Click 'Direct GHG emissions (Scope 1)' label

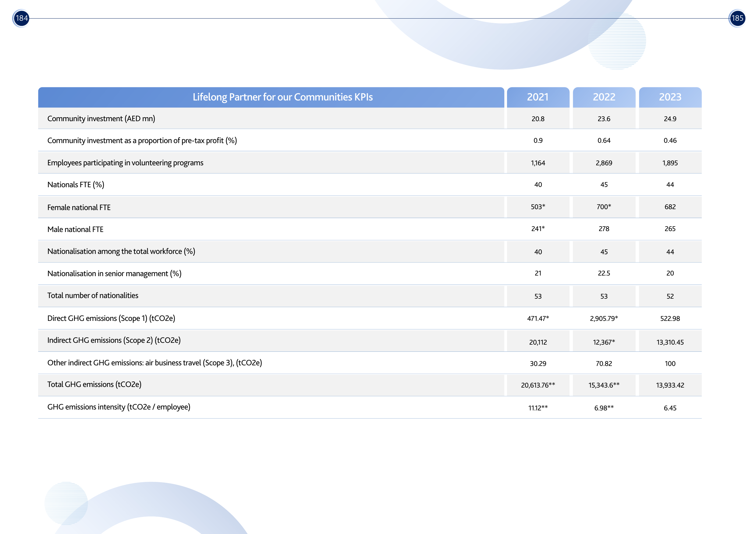pos(111,318)
